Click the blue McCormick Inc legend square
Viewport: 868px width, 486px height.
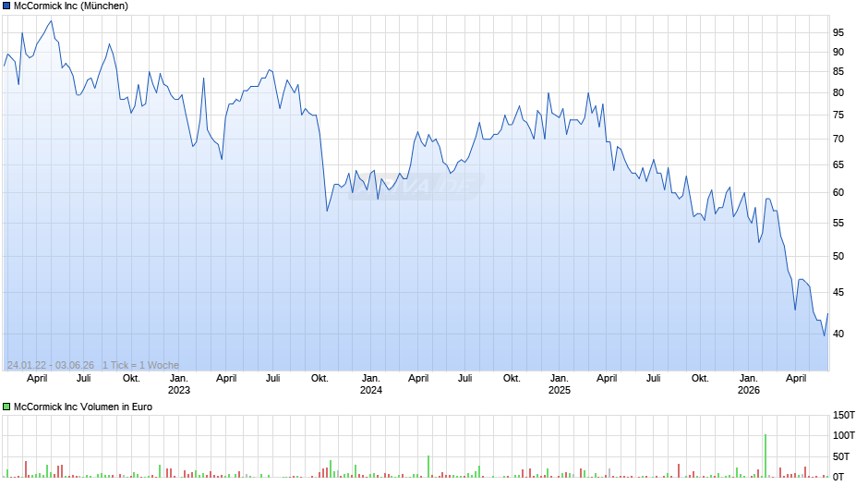(x=6, y=6)
